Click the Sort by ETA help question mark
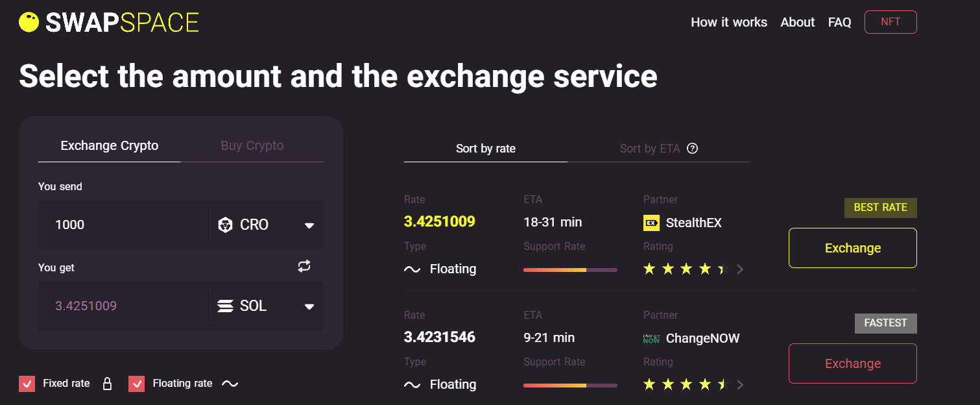Viewport: 980px width, 405px height. 692,149
